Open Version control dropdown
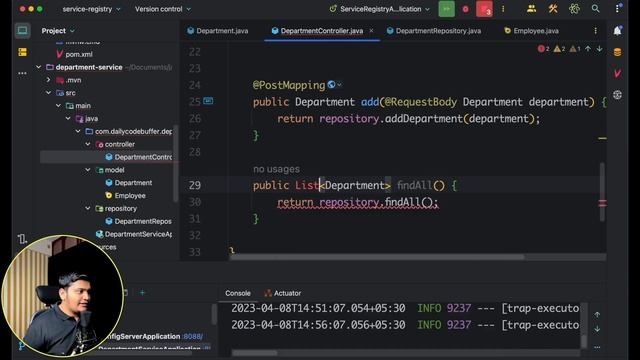 tap(163, 9)
